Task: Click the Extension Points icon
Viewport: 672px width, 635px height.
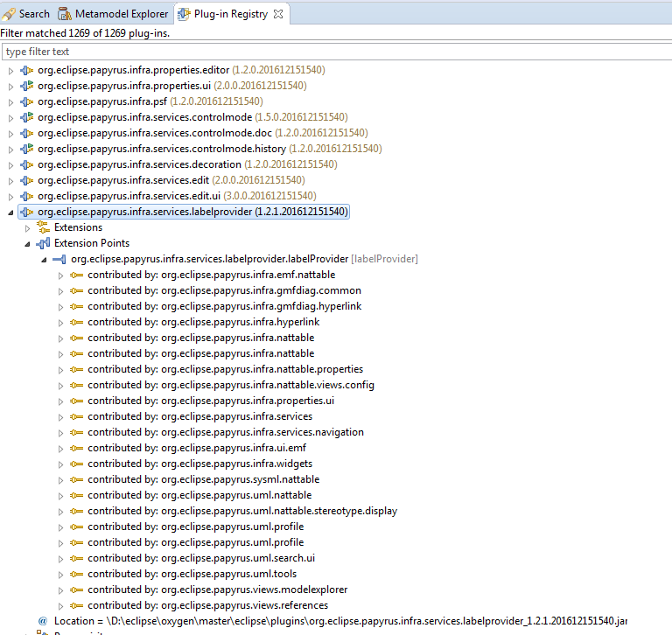Action: click(43, 243)
